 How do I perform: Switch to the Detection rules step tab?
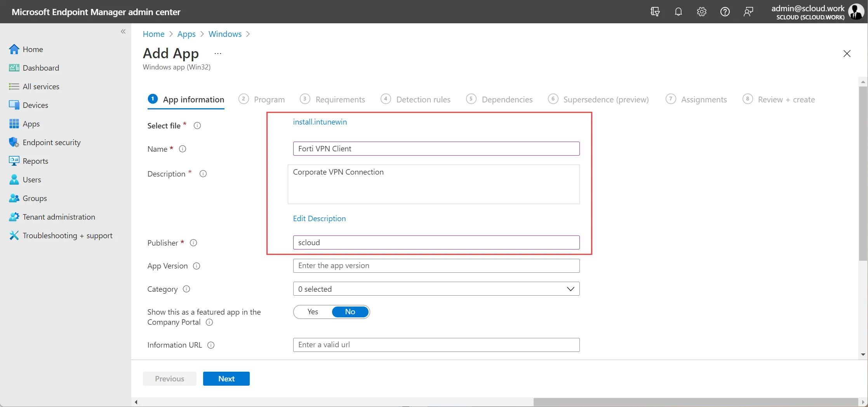[x=416, y=100]
